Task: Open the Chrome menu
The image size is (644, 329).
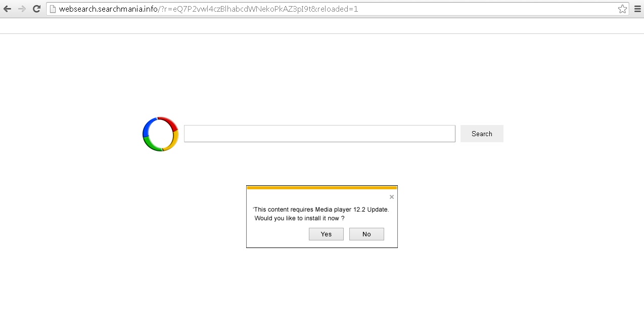Action: tap(638, 9)
